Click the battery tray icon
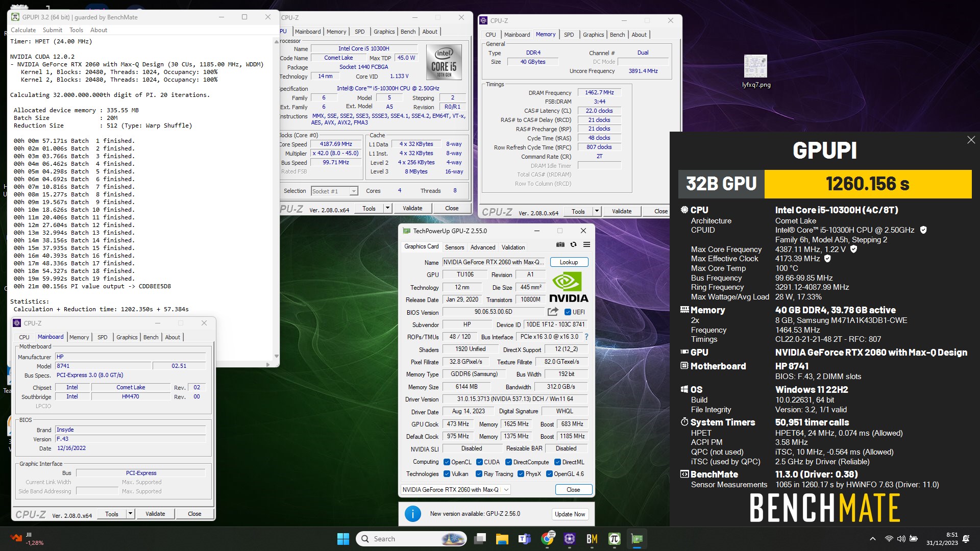The width and height of the screenshot is (980, 551). pyautogui.click(x=914, y=539)
